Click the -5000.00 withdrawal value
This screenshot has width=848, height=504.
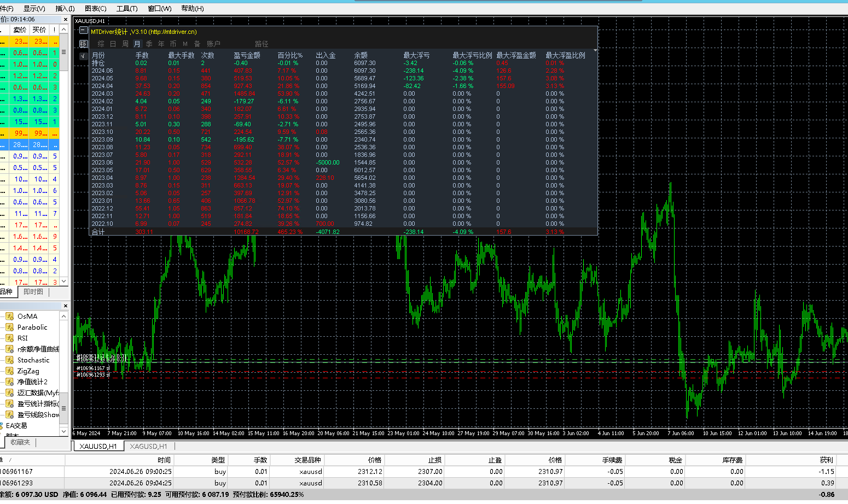click(x=328, y=162)
